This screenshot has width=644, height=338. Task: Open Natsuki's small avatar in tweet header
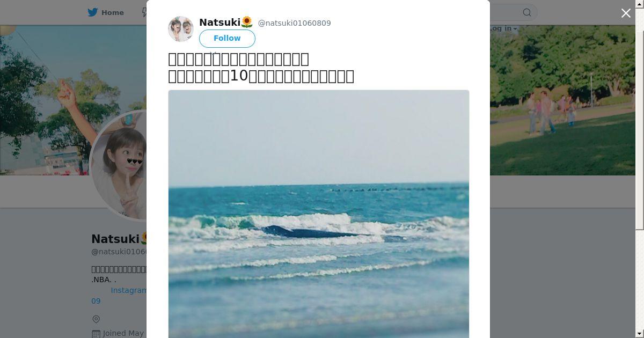click(181, 29)
